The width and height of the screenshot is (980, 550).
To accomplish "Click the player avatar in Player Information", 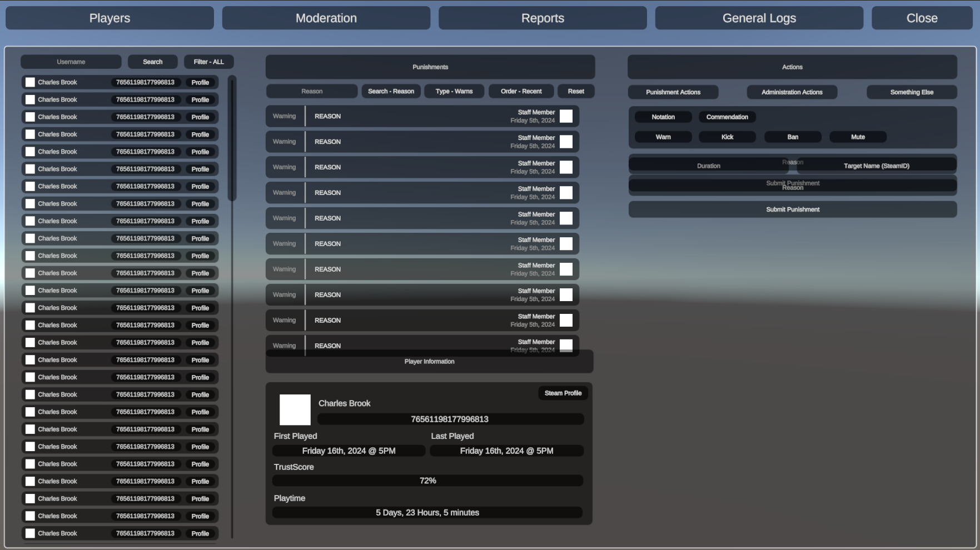I will tap(295, 409).
